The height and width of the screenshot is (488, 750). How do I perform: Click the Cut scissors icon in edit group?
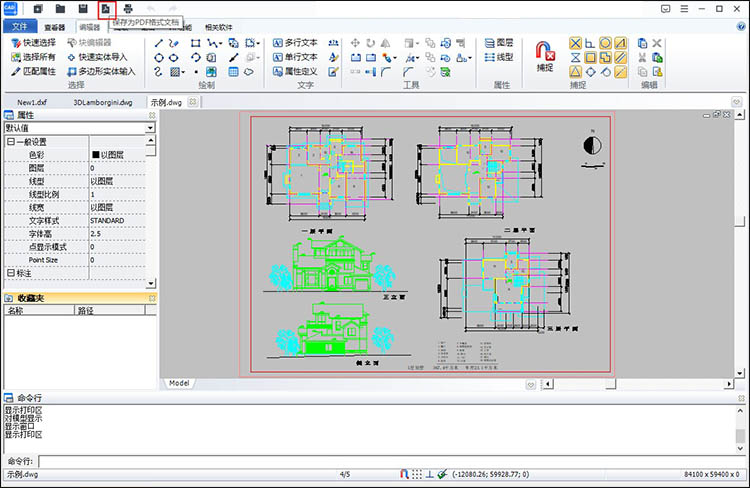click(642, 57)
